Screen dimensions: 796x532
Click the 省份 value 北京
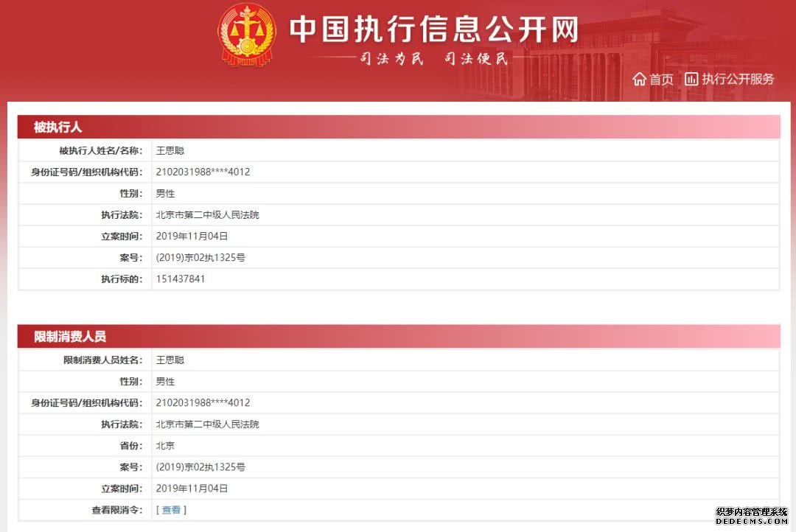tap(165, 446)
